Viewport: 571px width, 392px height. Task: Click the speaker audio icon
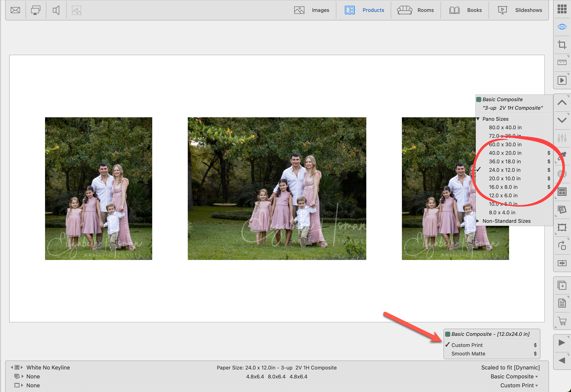point(56,10)
